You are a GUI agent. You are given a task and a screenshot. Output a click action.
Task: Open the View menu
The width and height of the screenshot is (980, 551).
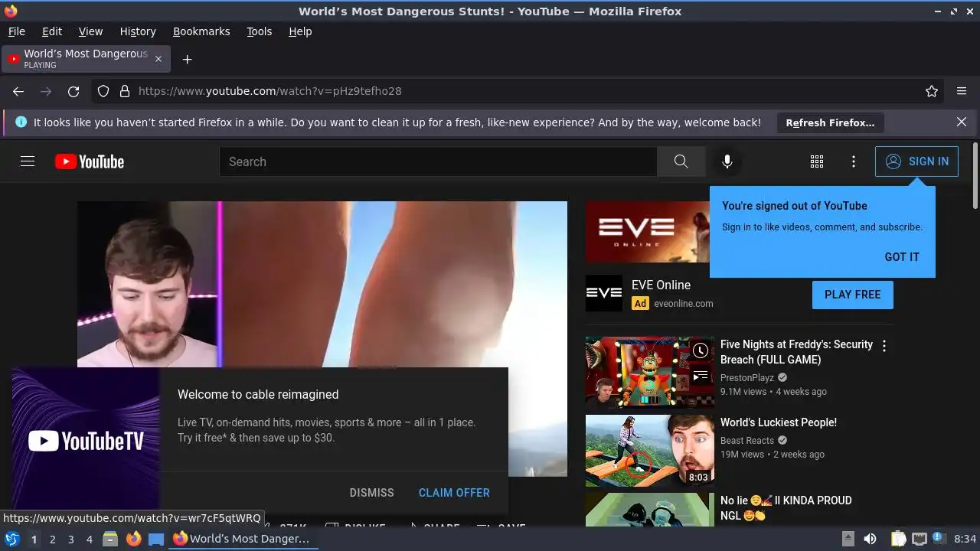point(90,31)
